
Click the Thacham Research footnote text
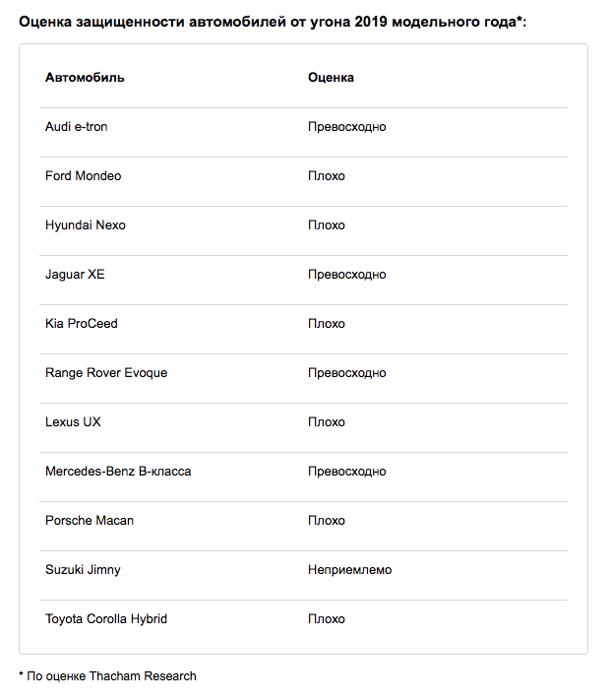point(110,676)
